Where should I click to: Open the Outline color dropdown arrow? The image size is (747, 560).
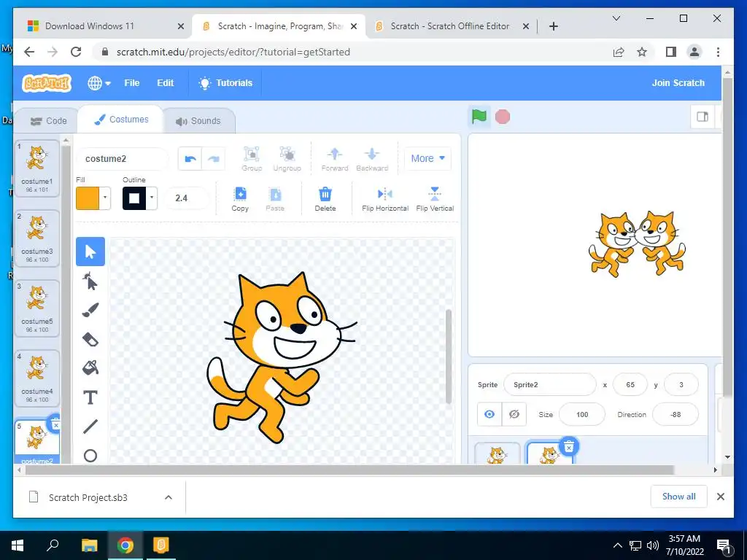(x=152, y=198)
